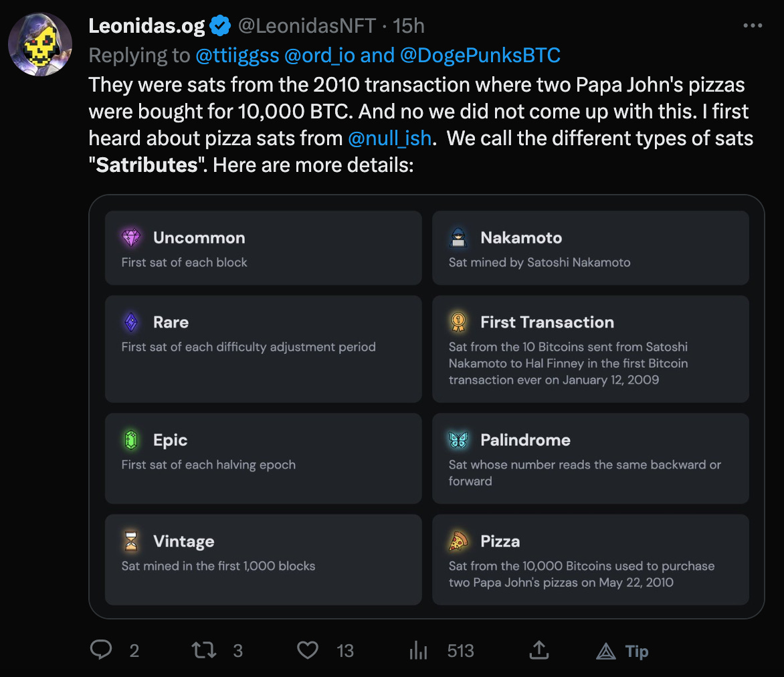
Task: Click the Uncommon pink diamond icon
Action: pos(131,237)
